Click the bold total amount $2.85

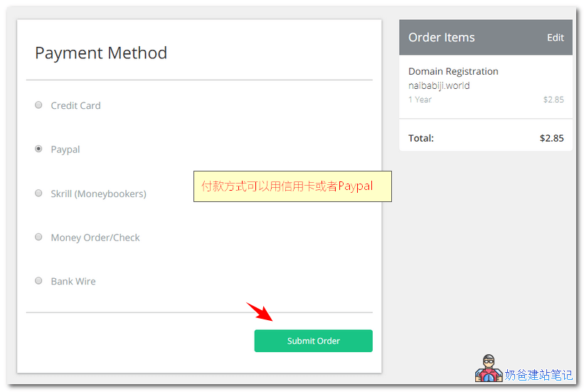pyautogui.click(x=551, y=138)
